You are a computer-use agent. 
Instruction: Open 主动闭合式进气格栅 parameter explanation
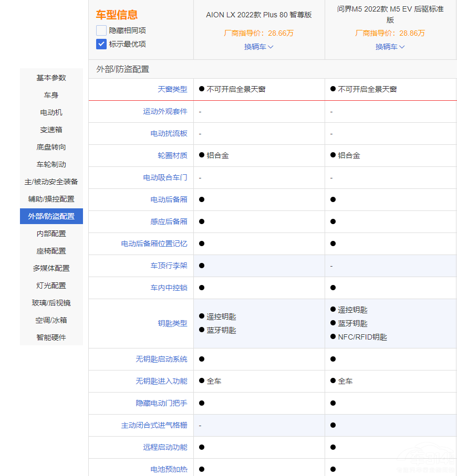(154, 425)
